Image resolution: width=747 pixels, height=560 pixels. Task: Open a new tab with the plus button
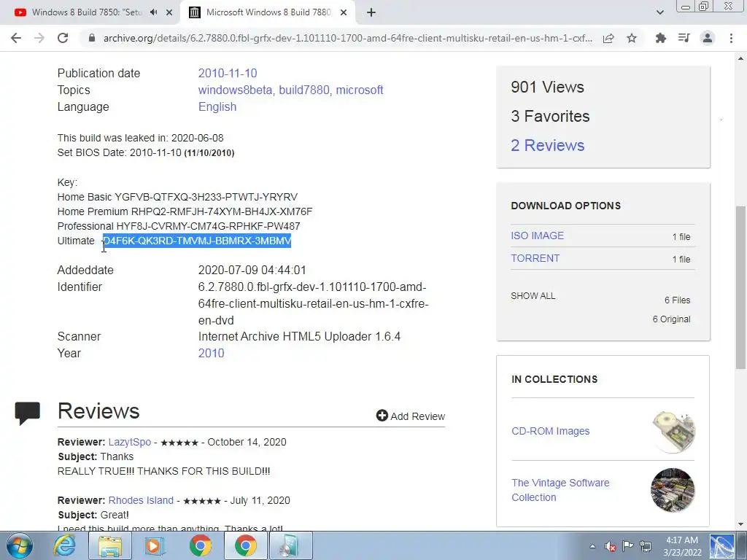tap(371, 13)
